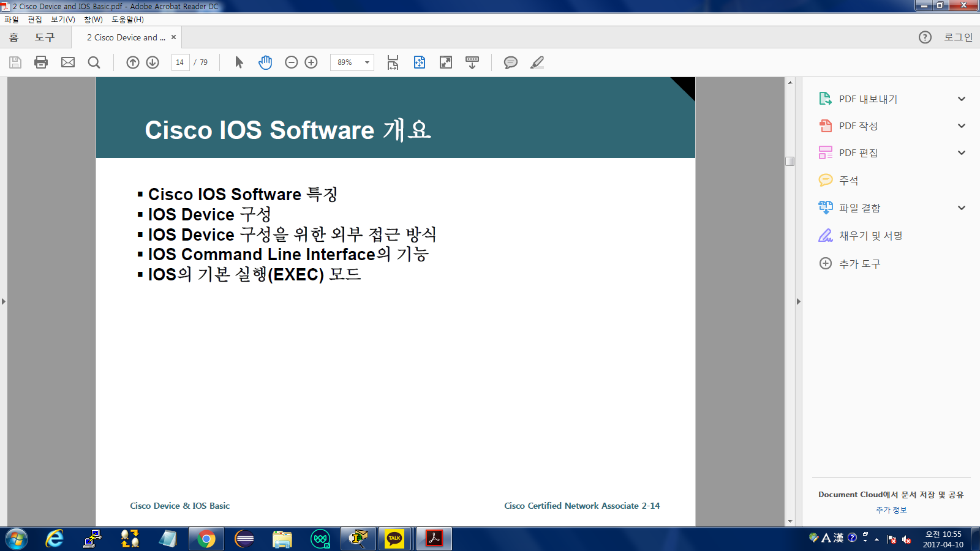Click the page number 14 field
This screenshot has height=551, width=980.
tap(180, 62)
